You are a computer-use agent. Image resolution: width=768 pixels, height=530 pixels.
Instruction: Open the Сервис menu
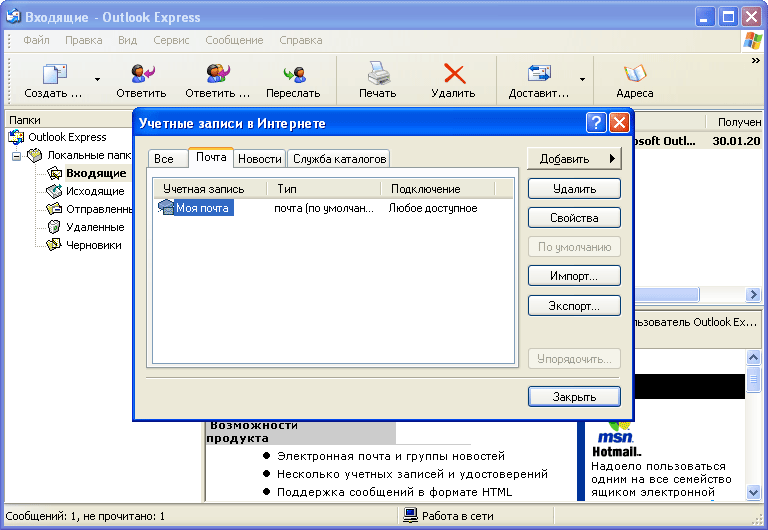[171, 40]
